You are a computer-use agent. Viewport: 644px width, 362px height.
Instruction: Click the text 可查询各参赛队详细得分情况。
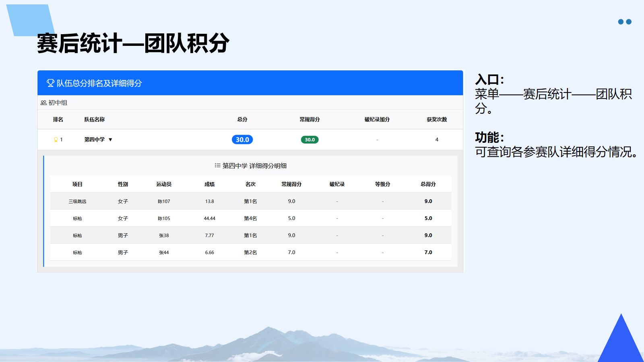pos(556,152)
